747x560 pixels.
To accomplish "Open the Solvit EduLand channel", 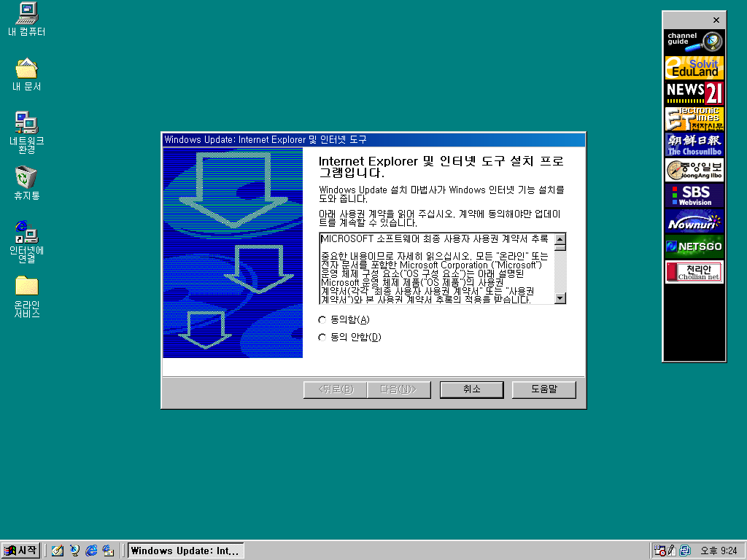I will (694, 68).
